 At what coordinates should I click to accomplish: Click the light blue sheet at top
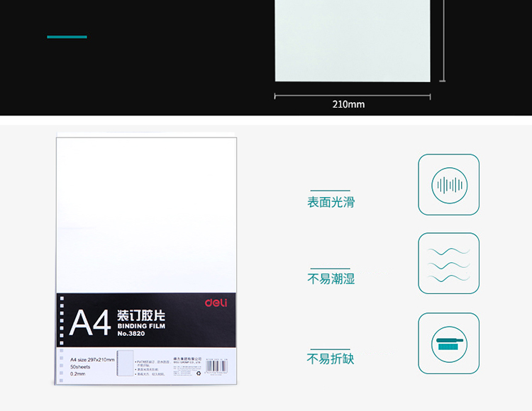pos(353,40)
